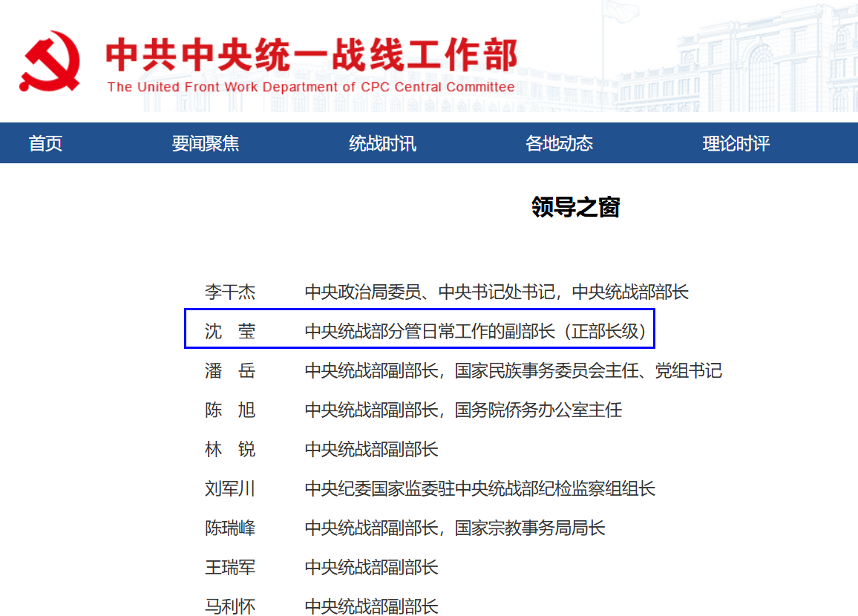Screen dimensions: 858x616
Task: Click 李干杰's title 中央政治局委员、中央书记处书记
Action: click(430, 292)
